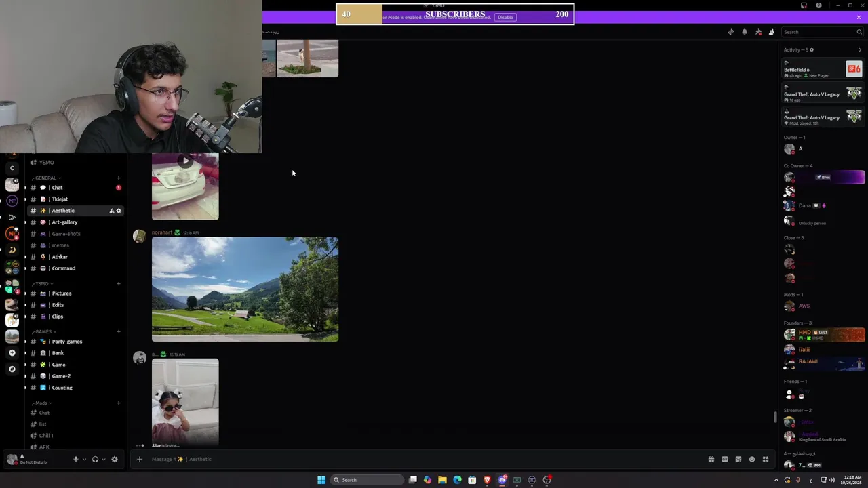Deafen with headphones icon
Image resolution: width=868 pixels, height=488 pixels.
point(95,459)
